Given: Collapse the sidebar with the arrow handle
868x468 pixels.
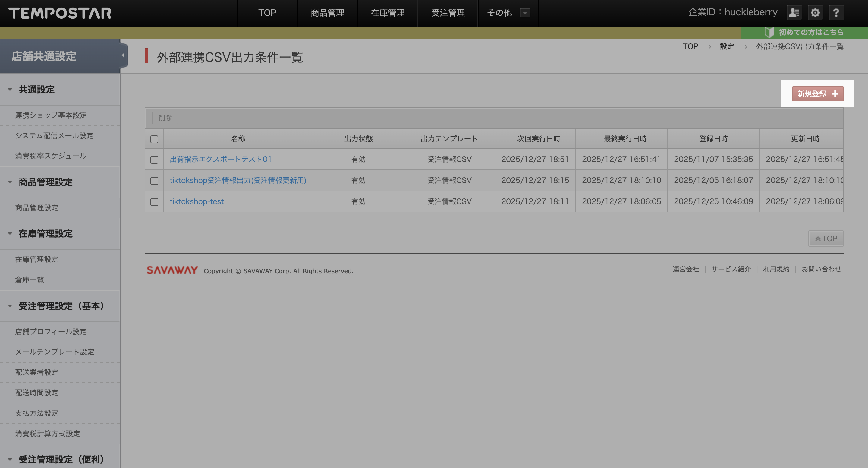Looking at the screenshot, I should click(123, 55).
